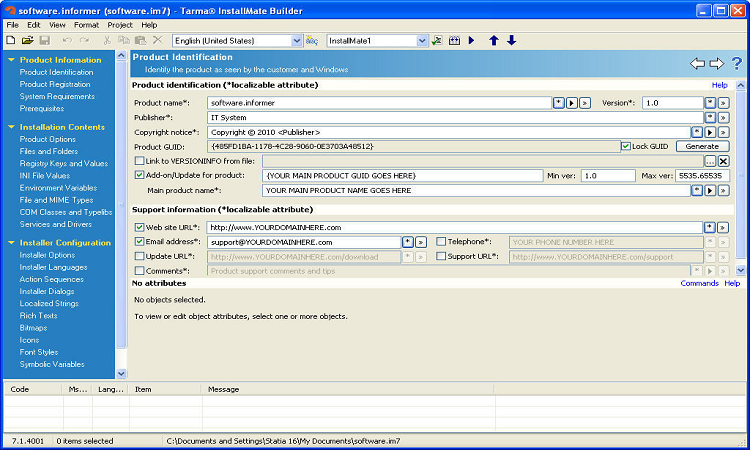Open the Edit menu
Viewport: 750px width, 450px height.
pyautogui.click(x=33, y=25)
